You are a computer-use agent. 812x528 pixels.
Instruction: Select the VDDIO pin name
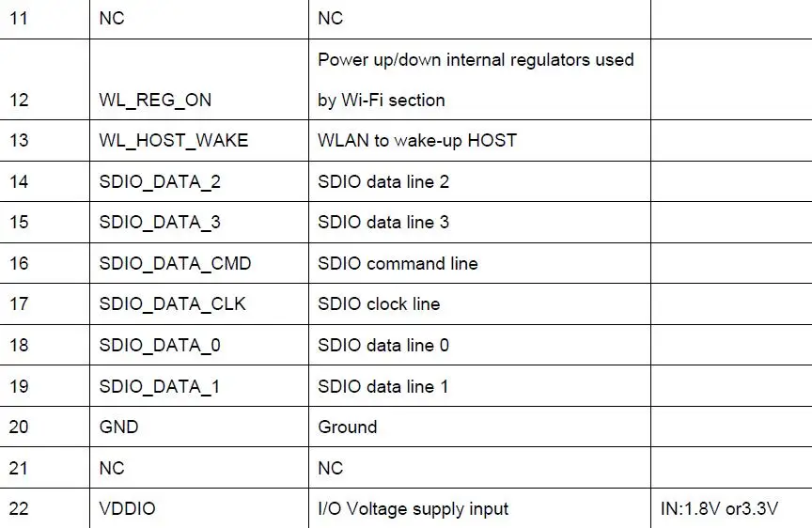(128, 509)
